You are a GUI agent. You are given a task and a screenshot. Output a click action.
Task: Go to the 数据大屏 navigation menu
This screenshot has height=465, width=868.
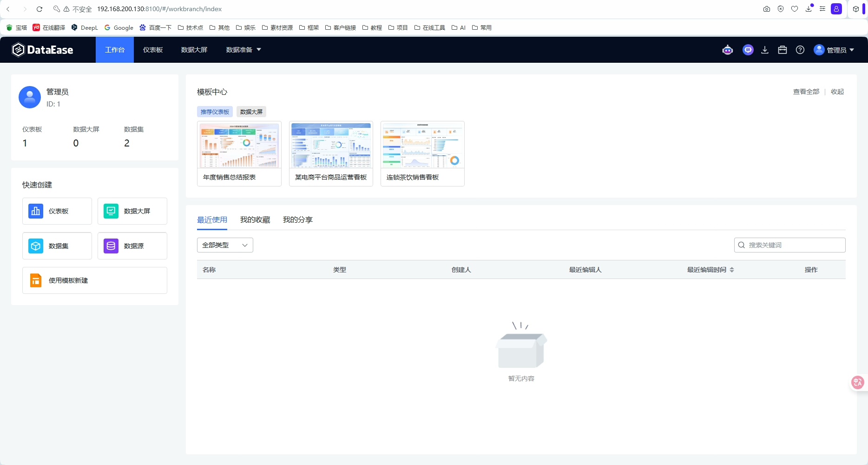tap(194, 50)
